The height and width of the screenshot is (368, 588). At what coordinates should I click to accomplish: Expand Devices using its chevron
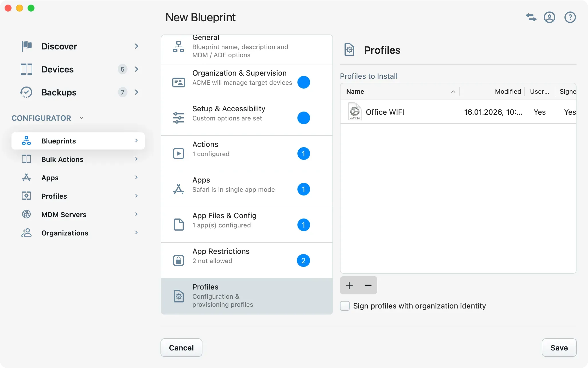[x=137, y=69]
